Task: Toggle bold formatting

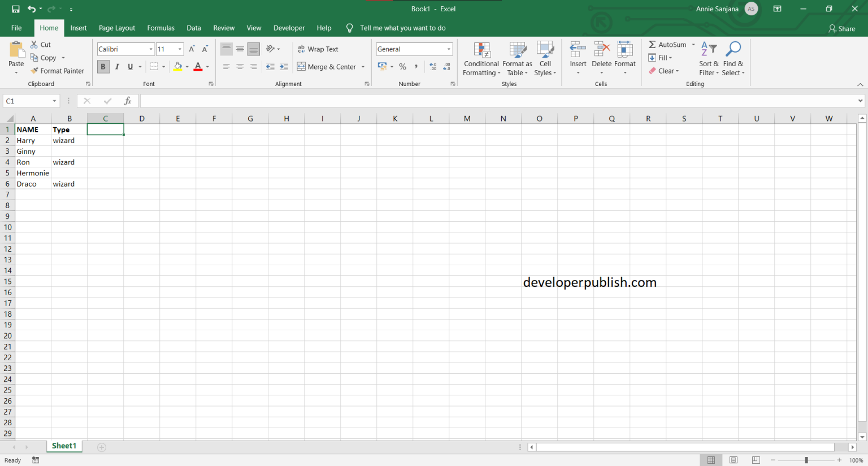Action: [x=103, y=66]
